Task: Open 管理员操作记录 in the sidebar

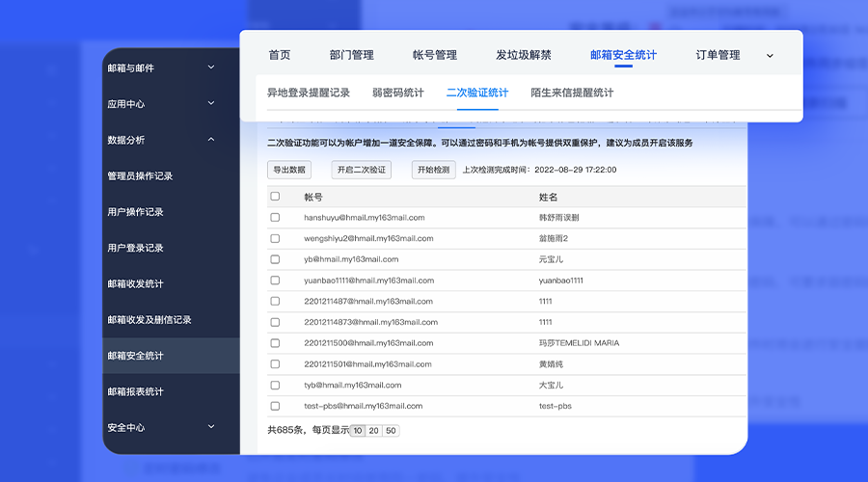Action: coord(140,176)
